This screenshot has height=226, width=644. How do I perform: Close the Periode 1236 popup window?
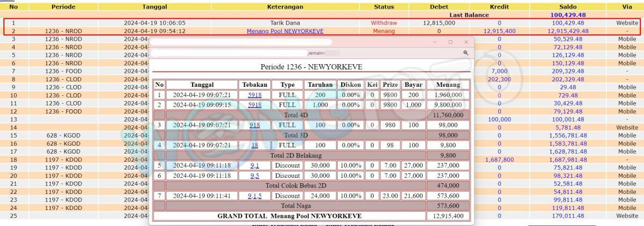coord(466,42)
